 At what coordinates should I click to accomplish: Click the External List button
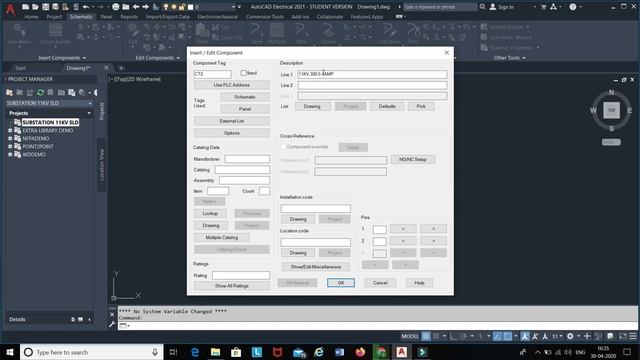tap(231, 121)
